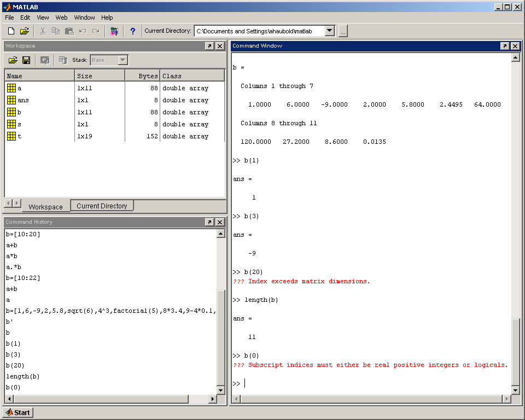Image resolution: width=525 pixels, height=420 pixels.
Task: Select variable s array icon
Action: coord(11,124)
